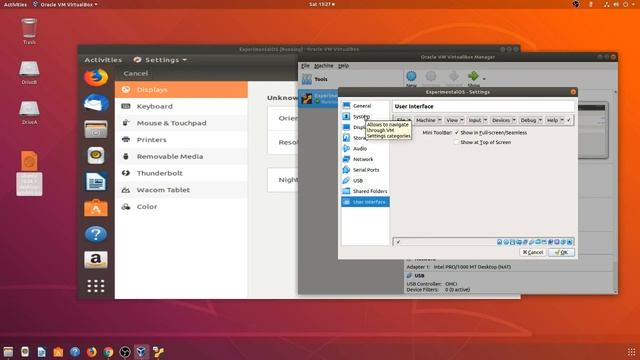Click New in VirtualBox Manager toolbar
640x360 pixels.
pyautogui.click(x=411, y=78)
